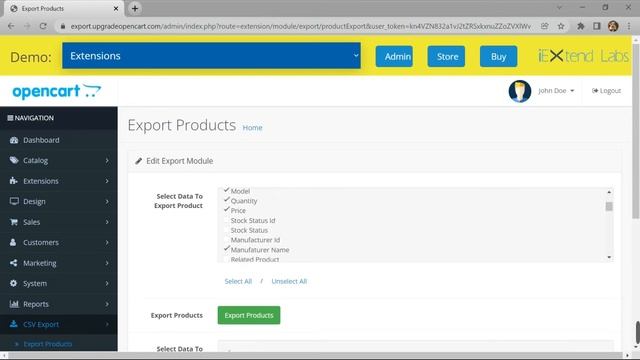Click the share page icon in address bar

click(545, 26)
